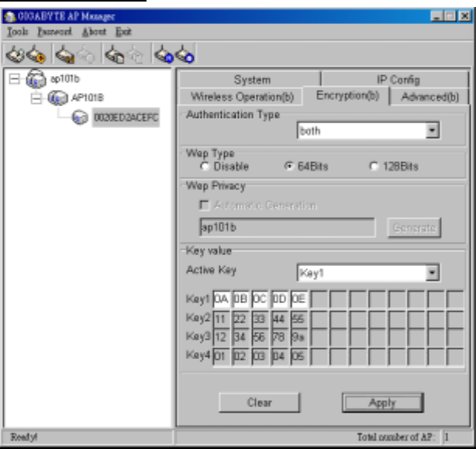Click the Total number of AP status text
476x449 pixels.
click(x=396, y=437)
